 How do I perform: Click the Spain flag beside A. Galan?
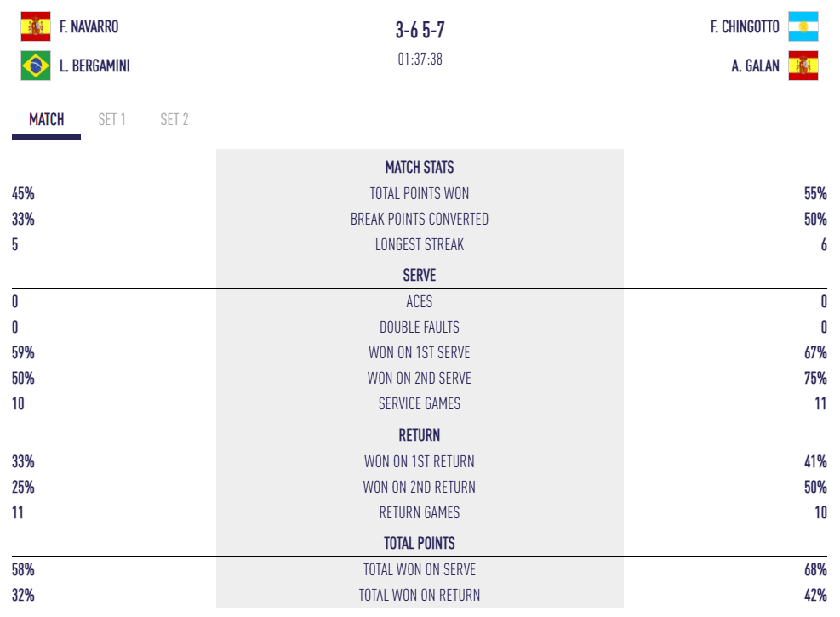pyautogui.click(x=803, y=66)
